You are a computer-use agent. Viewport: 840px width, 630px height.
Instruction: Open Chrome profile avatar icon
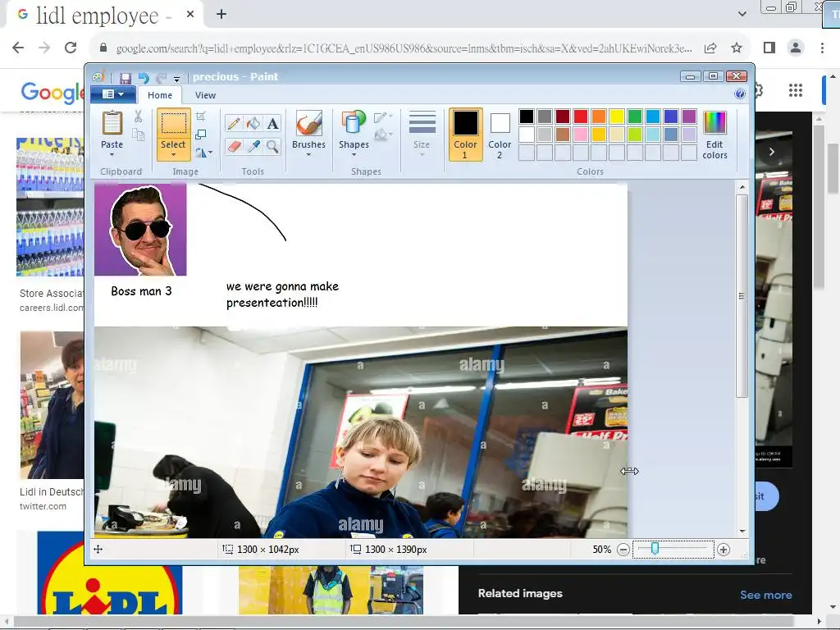click(x=796, y=48)
